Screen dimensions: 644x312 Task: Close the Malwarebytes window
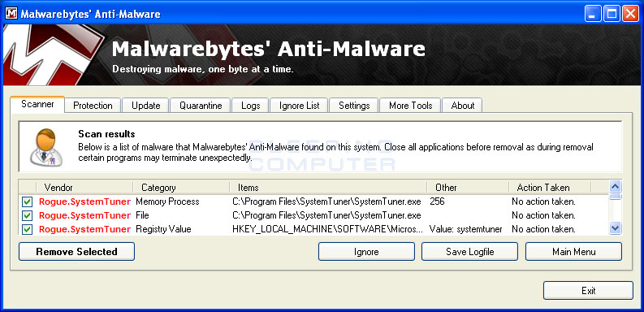point(630,14)
